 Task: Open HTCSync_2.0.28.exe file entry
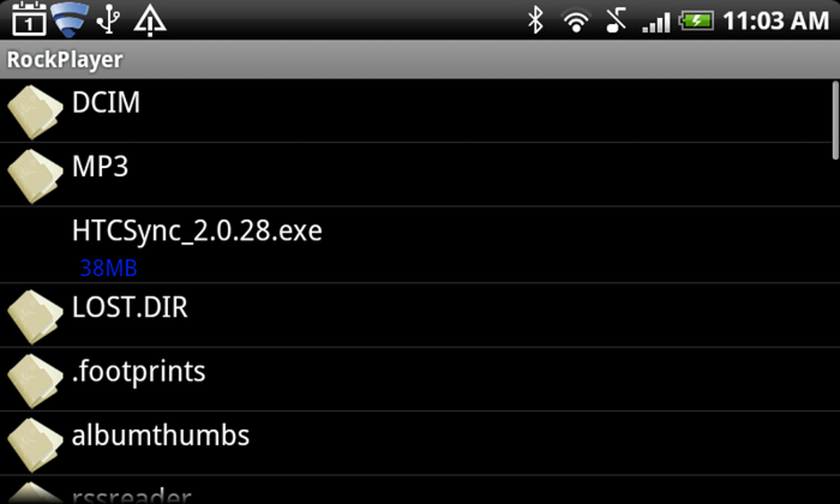pos(420,245)
